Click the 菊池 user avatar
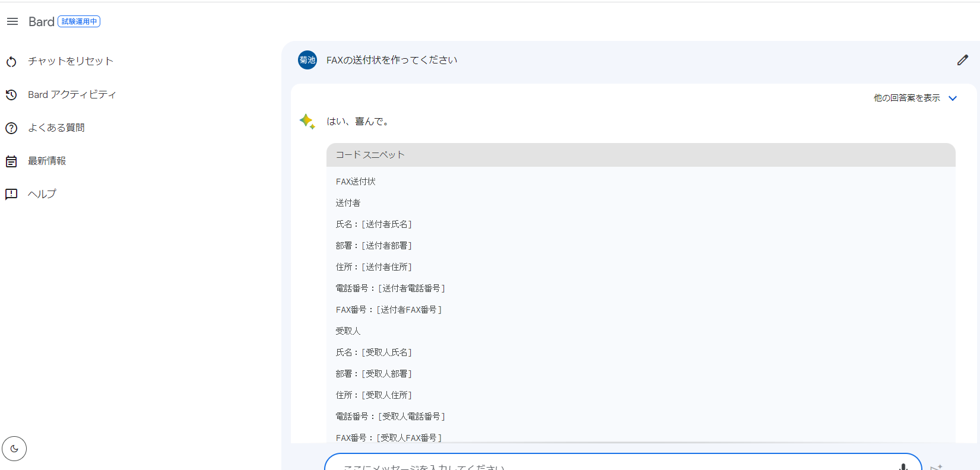The width and height of the screenshot is (980, 470). coord(307,60)
